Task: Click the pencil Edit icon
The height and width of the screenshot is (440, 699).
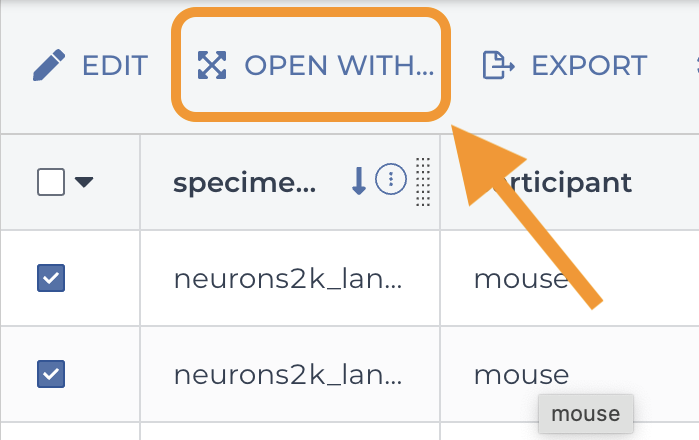Action: pos(49,65)
